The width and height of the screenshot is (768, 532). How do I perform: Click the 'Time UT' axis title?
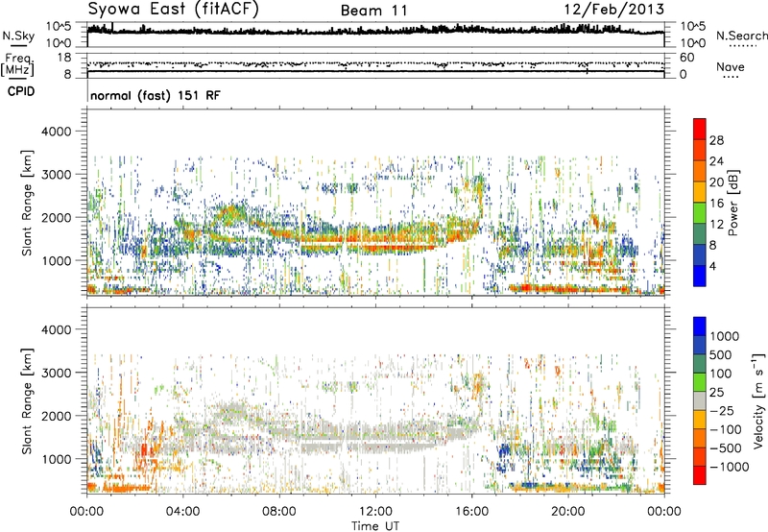375,526
